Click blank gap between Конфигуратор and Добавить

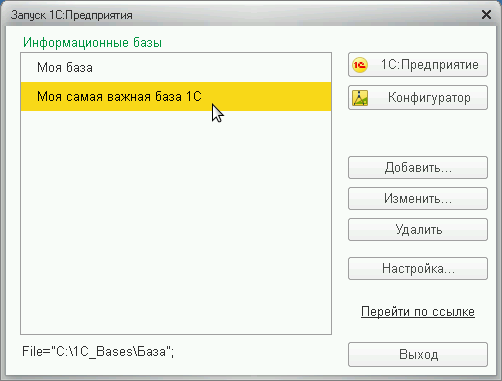[418, 133]
